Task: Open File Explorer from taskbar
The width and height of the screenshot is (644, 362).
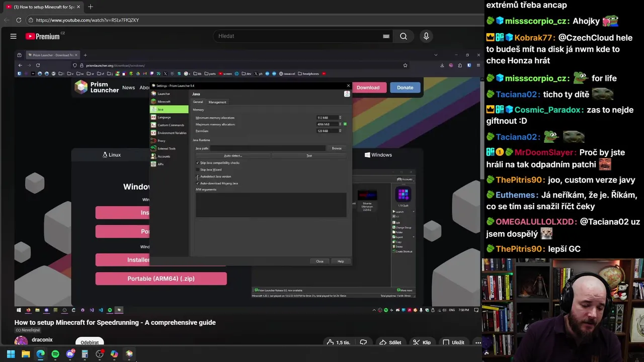Action: pos(26,354)
